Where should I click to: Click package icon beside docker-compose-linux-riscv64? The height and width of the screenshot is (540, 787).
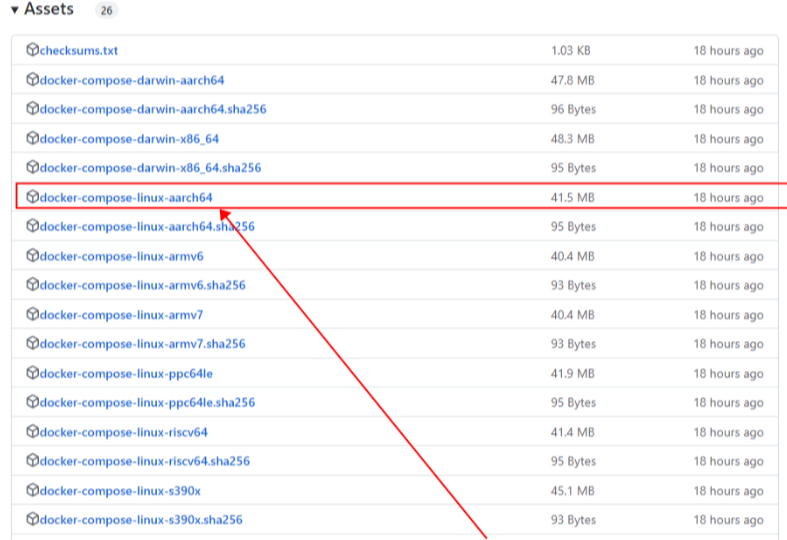tap(33, 432)
